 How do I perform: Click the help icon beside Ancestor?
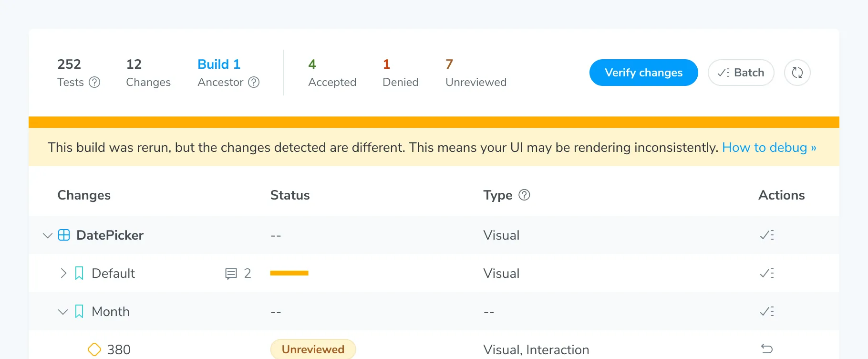point(254,82)
